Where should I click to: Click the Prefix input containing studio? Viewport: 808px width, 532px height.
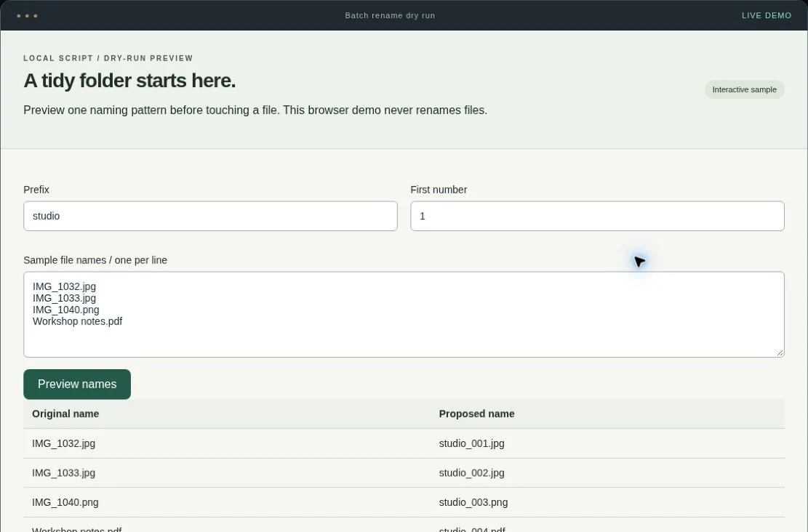210,216
